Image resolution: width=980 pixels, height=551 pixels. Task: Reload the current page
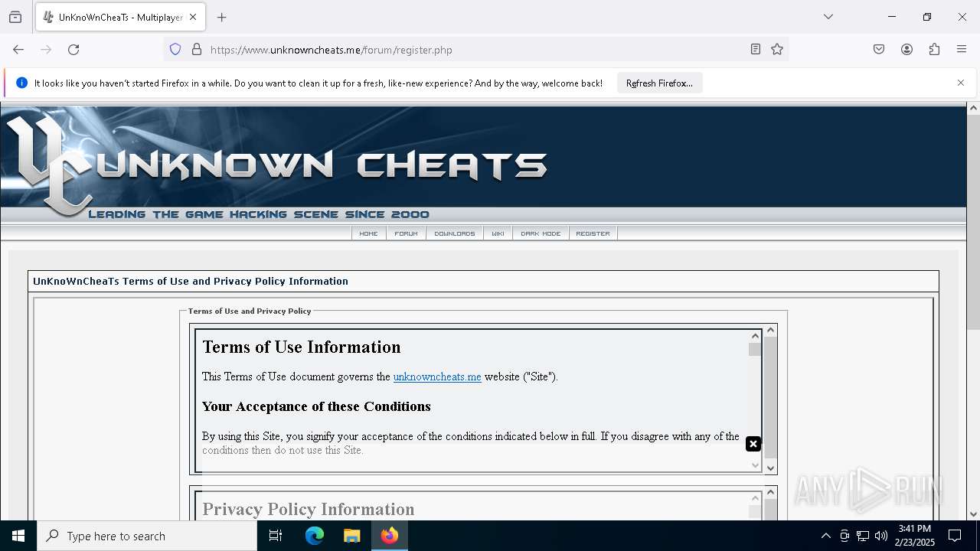(x=73, y=50)
